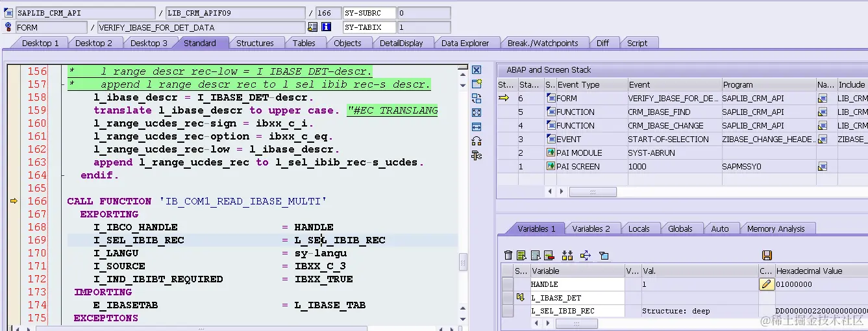868x331 pixels.
Task: Switch to Variables 2 tab
Action: coord(591,228)
